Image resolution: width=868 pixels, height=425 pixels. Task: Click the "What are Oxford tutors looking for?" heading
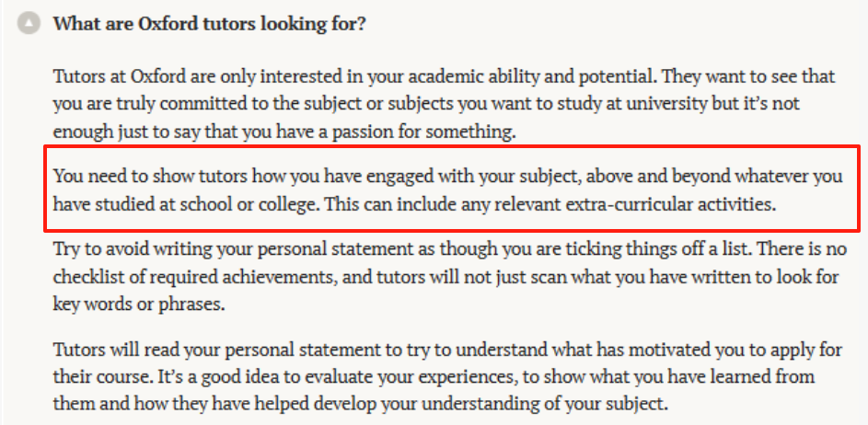tap(209, 24)
